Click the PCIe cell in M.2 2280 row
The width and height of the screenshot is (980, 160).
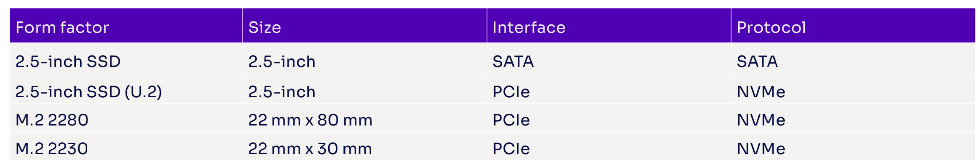point(609,119)
